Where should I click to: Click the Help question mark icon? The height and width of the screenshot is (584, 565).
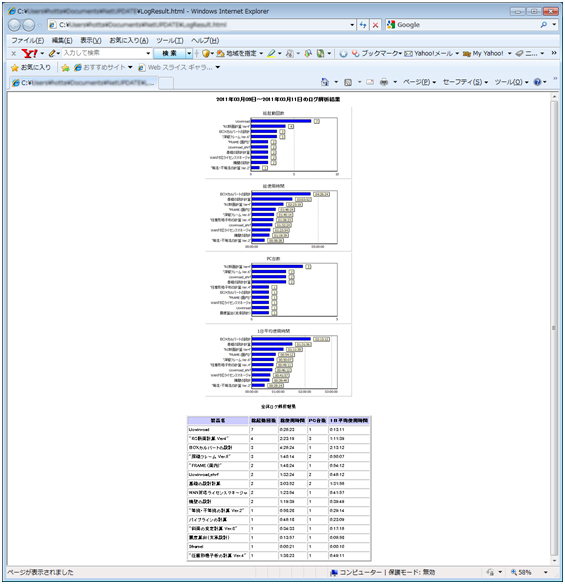[537, 82]
